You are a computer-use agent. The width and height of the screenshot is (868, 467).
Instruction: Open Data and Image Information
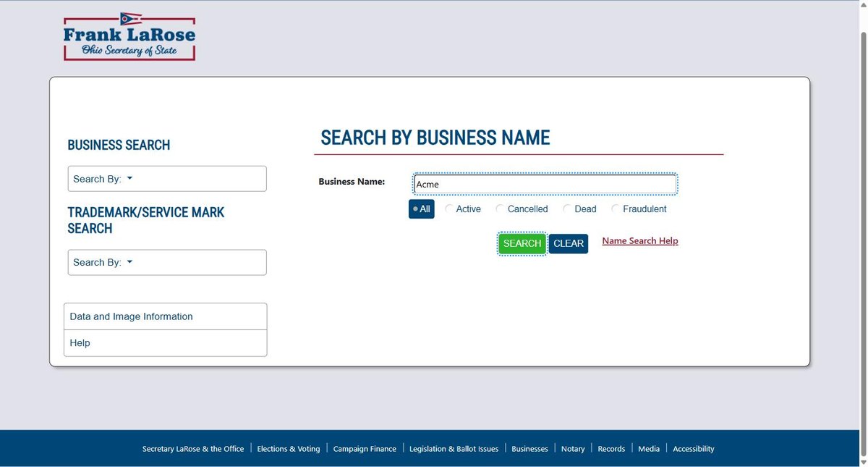(166, 316)
